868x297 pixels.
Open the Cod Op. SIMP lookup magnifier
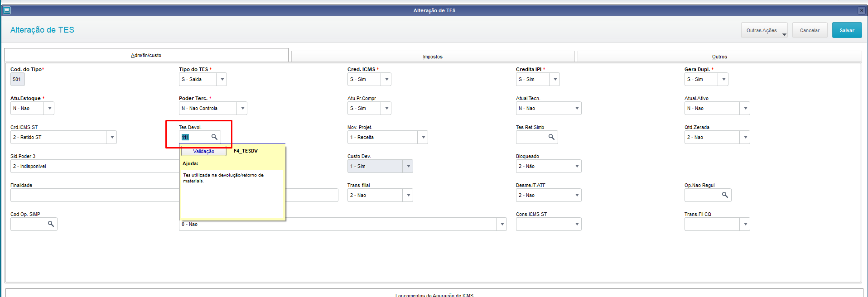coord(51,224)
